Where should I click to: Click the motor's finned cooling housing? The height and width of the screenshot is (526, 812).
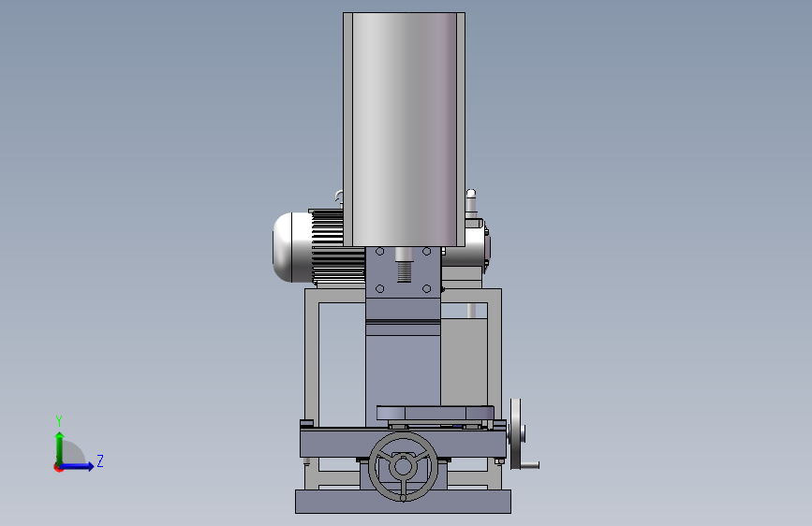tap(337, 246)
